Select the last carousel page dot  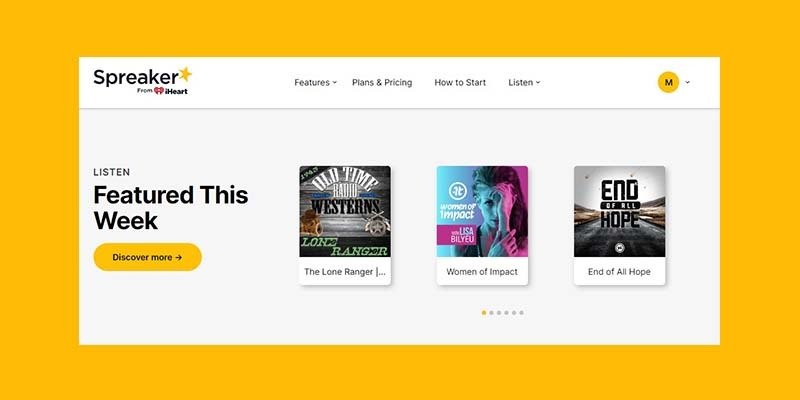tap(521, 313)
